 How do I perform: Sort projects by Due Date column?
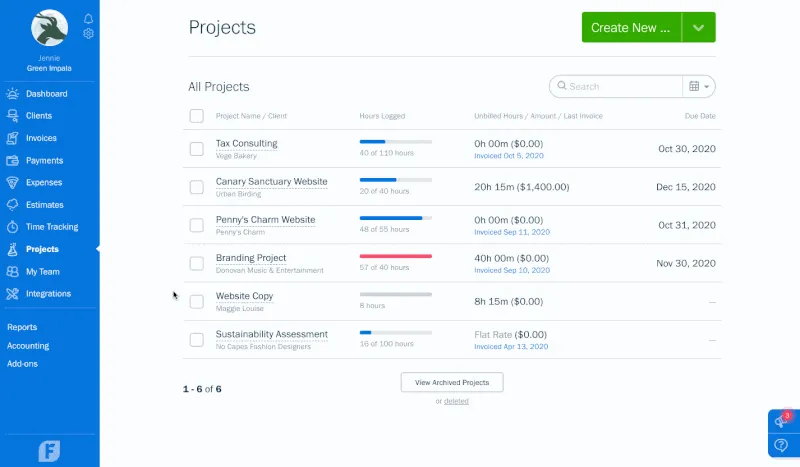tap(700, 116)
